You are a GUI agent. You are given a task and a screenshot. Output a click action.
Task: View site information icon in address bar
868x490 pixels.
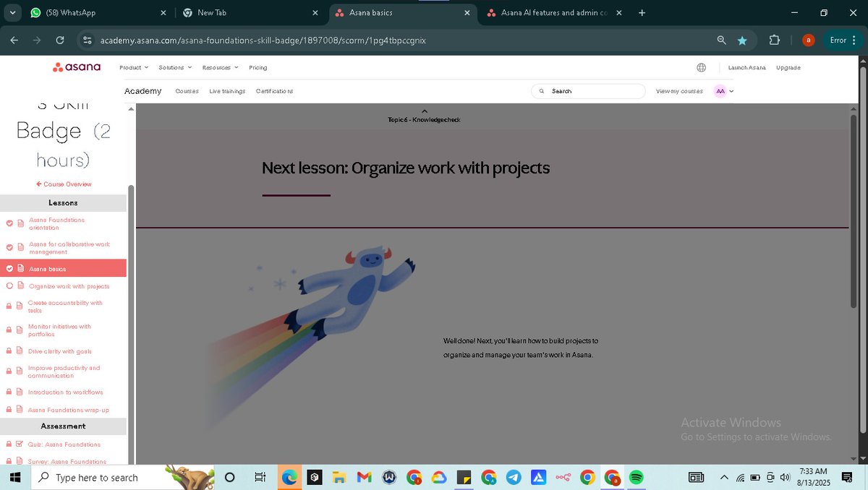pyautogui.click(x=87, y=40)
